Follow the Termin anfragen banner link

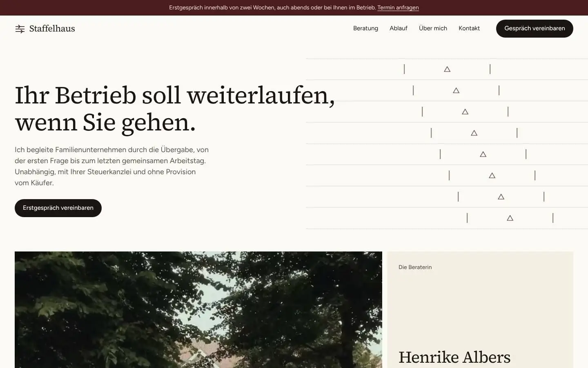coord(398,8)
